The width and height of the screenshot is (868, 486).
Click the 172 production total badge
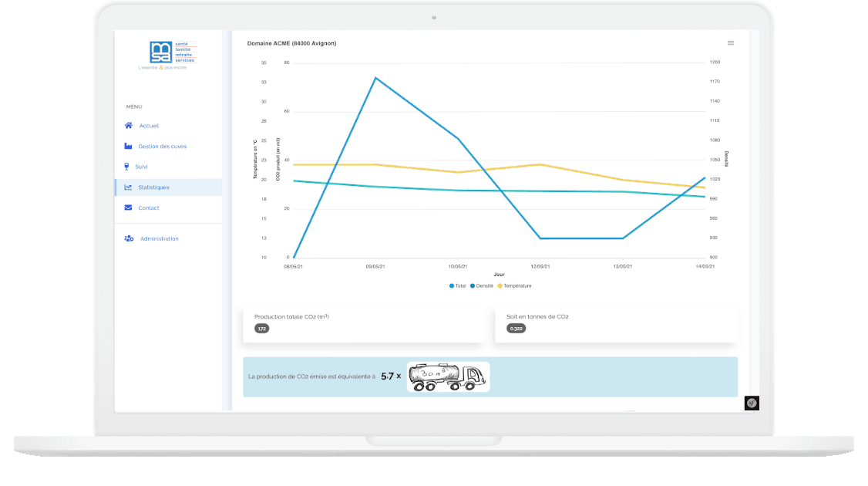[261, 329]
